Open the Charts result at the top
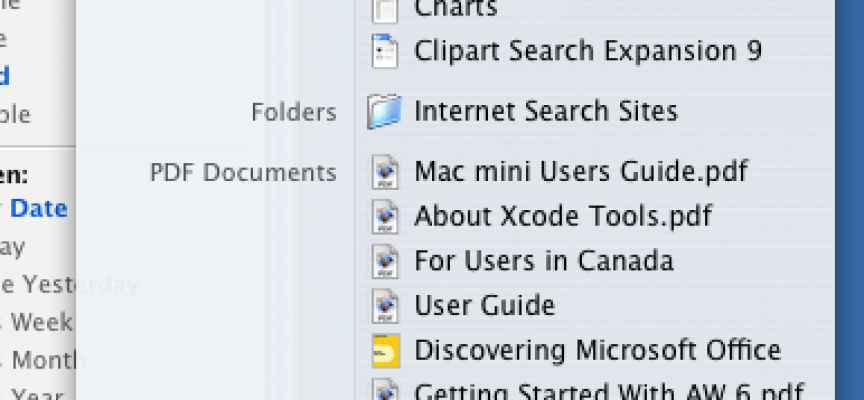 point(456,8)
